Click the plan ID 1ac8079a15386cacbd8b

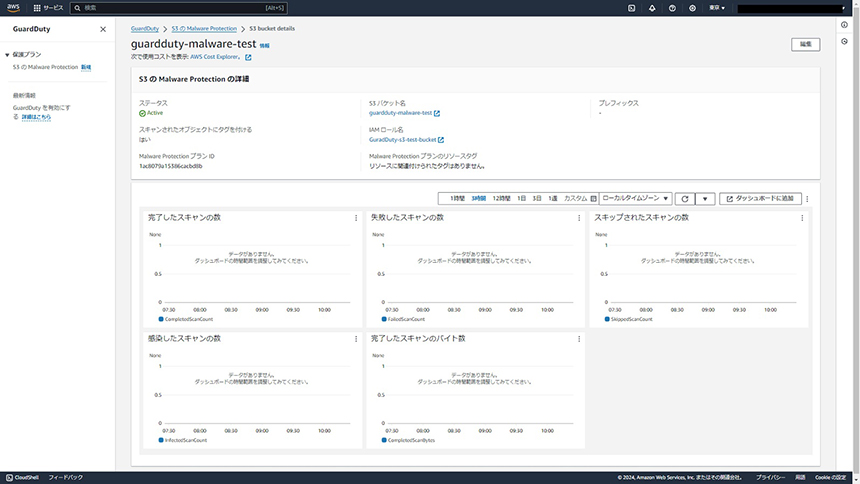171,166
